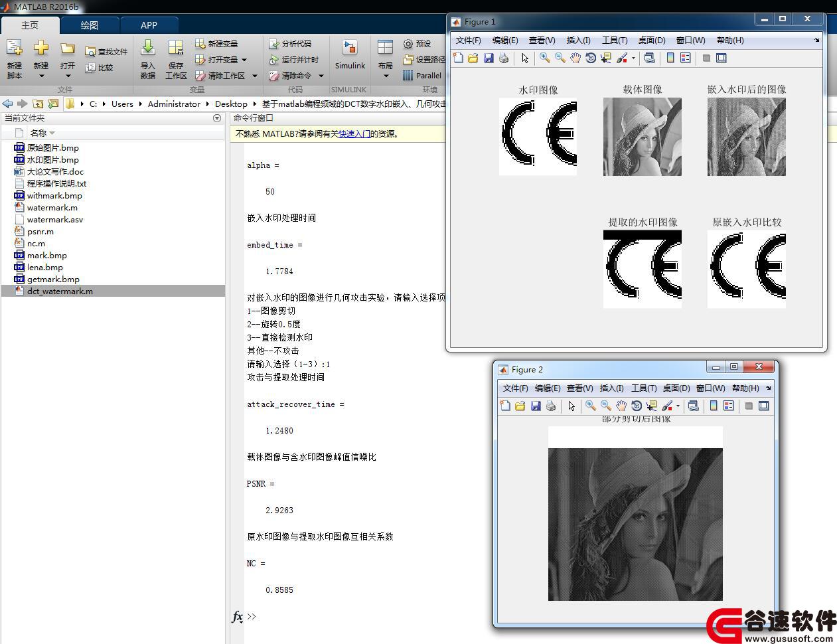Viewport: 837px width, 644px height.
Task: Insert Legend in Figure 2
Action: [729, 406]
